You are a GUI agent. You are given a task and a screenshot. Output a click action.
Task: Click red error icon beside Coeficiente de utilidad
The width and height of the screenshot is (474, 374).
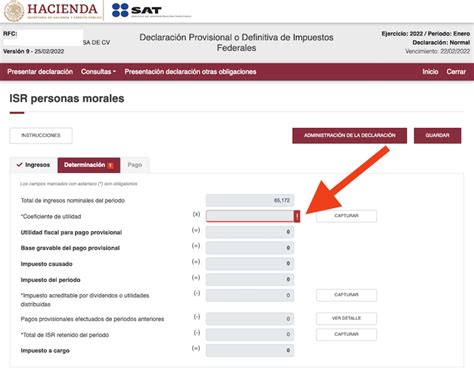click(297, 216)
